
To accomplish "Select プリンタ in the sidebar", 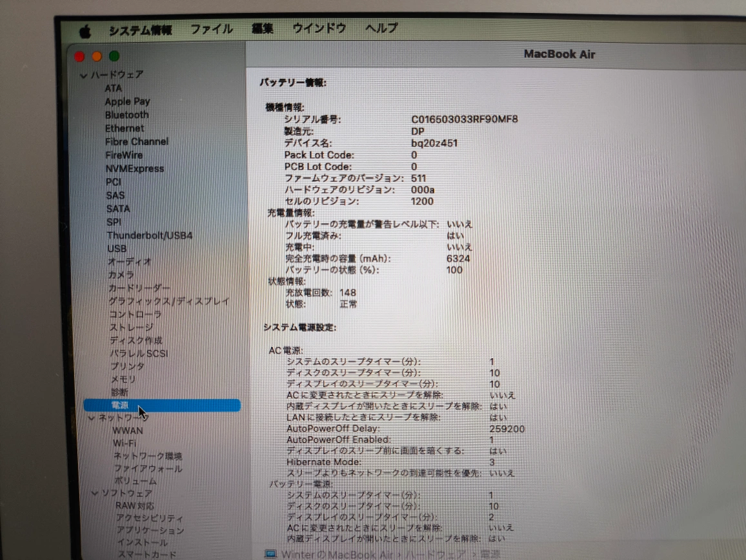I will point(128,366).
